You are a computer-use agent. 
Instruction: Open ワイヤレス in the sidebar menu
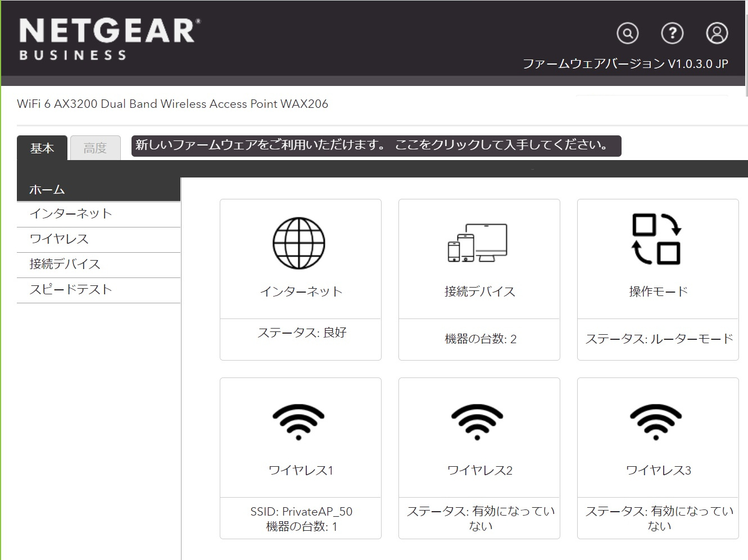tap(98, 240)
